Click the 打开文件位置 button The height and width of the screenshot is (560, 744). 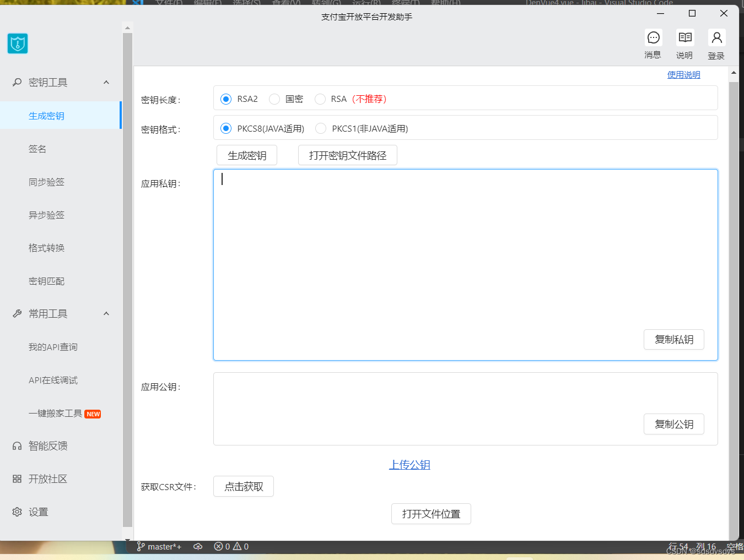pyautogui.click(x=431, y=514)
